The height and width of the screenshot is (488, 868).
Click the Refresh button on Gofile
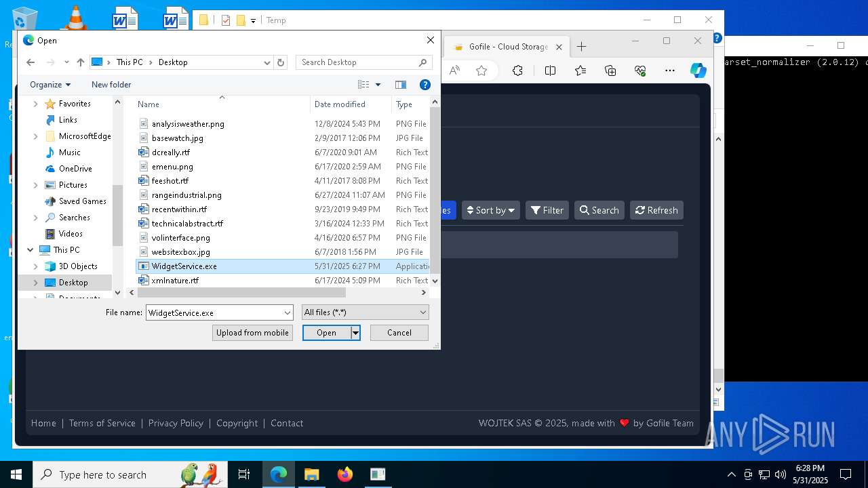[656, 210]
